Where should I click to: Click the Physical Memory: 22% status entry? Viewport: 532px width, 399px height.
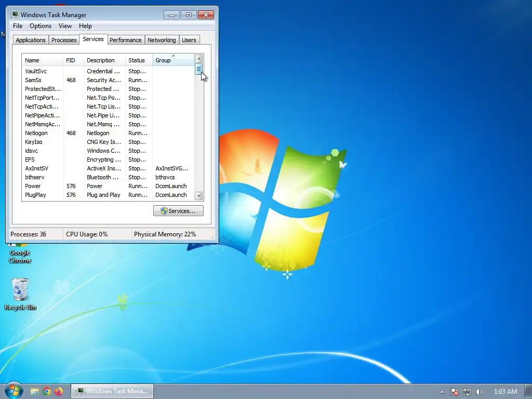165,234
